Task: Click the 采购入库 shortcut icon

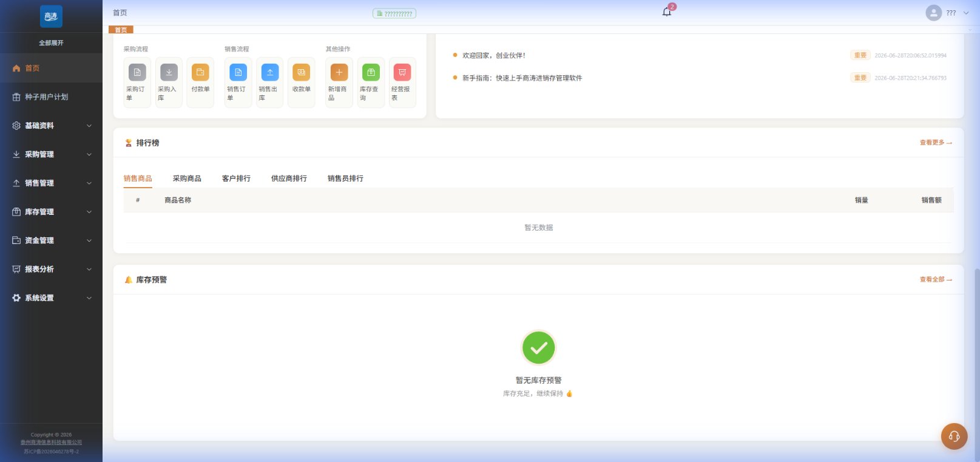Action: (169, 72)
